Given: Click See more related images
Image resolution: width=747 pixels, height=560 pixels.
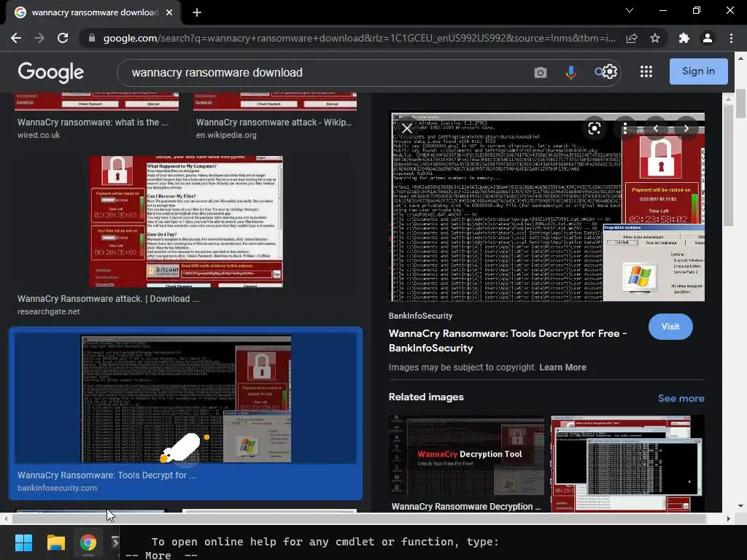Looking at the screenshot, I should coord(681,398).
